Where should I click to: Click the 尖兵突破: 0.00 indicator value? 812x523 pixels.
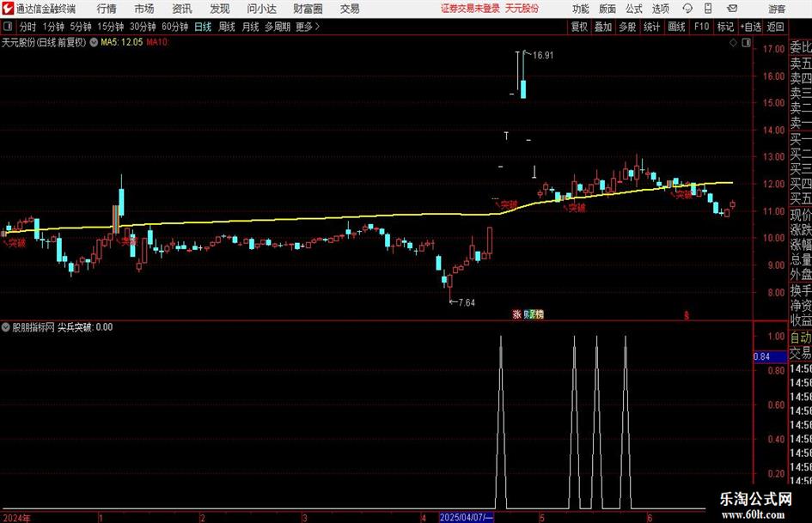pos(85,327)
